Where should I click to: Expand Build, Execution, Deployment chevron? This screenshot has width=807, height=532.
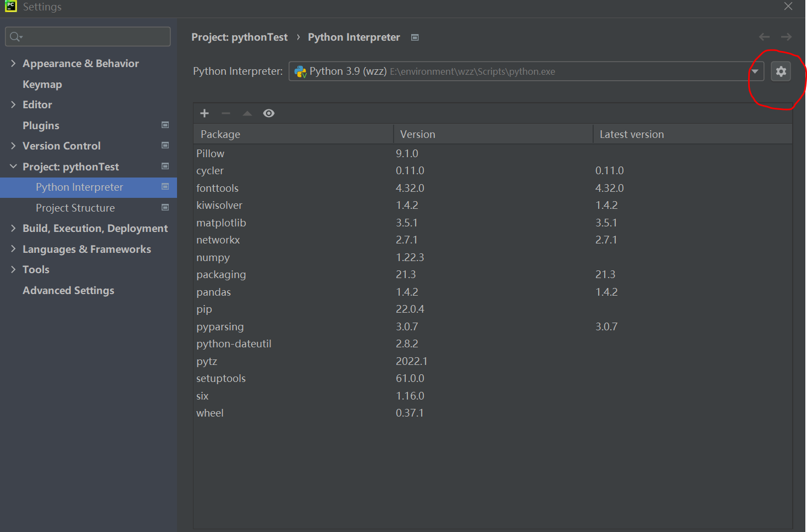(x=13, y=228)
